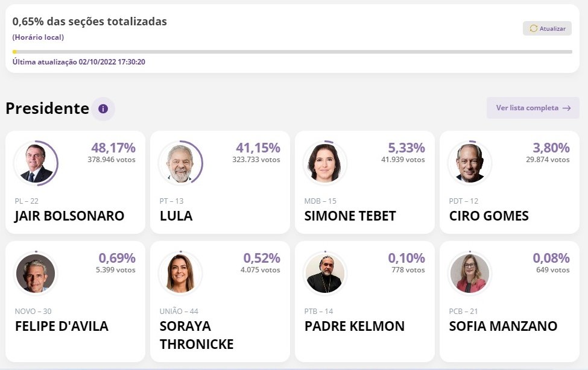Click the Última atualização timestamp text
Viewport: 588px width, 370px height.
click(x=78, y=61)
